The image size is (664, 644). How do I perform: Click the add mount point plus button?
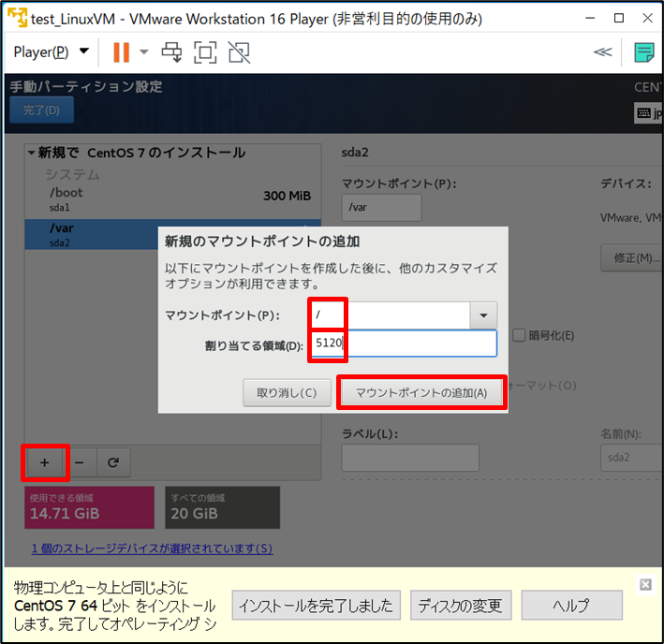click(44, 462)
